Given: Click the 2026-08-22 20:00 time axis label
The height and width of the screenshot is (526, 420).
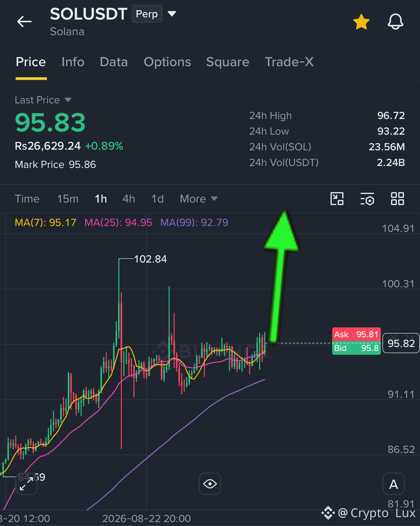Looking at the screenshot, I should (x=147, y=518).
